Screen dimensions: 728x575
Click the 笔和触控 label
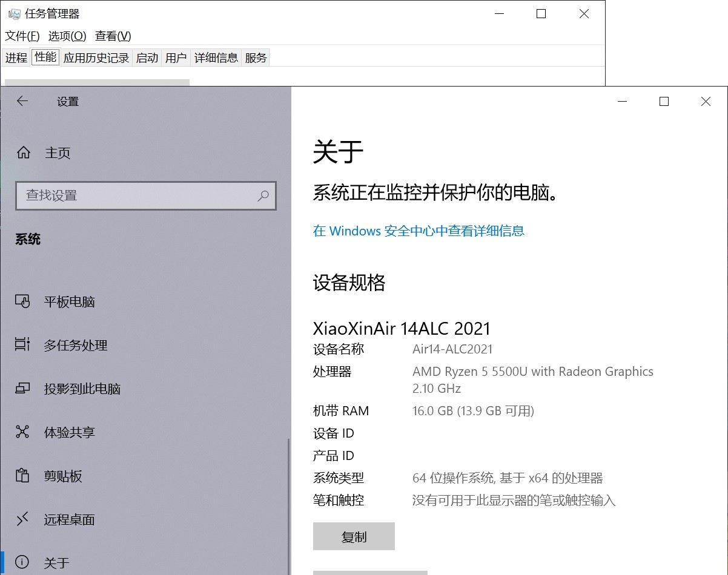(x=339, y=501)
